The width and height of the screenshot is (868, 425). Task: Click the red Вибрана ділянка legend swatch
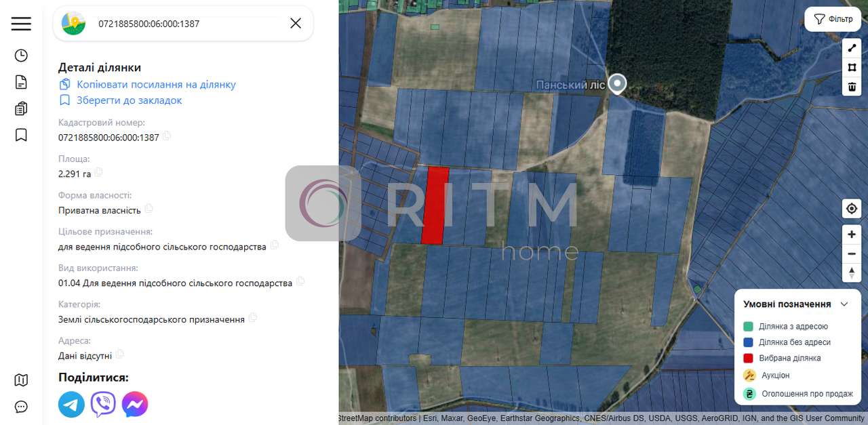[x=749, y=358]
